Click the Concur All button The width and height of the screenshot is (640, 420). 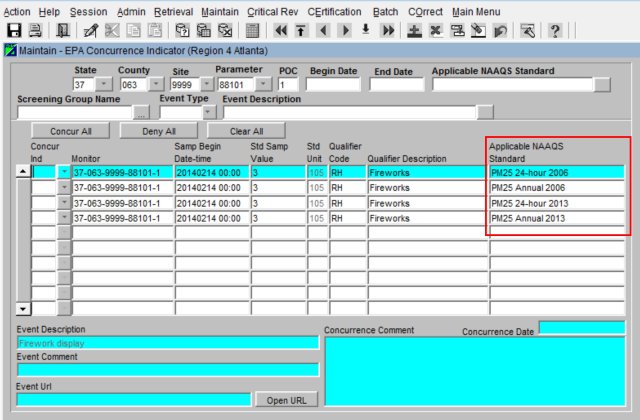click(71, 131)
